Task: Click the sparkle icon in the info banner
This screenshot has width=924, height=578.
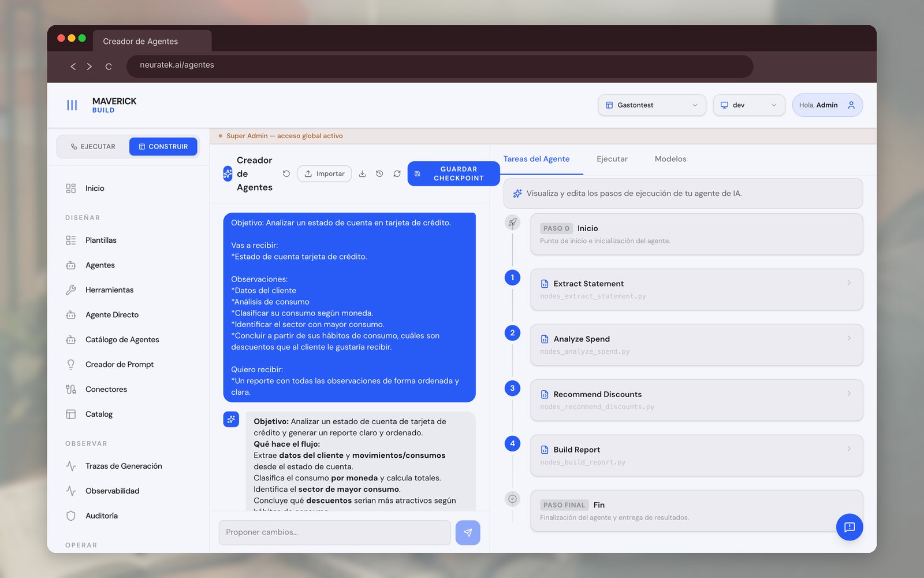Action: (x=517, y=194)
